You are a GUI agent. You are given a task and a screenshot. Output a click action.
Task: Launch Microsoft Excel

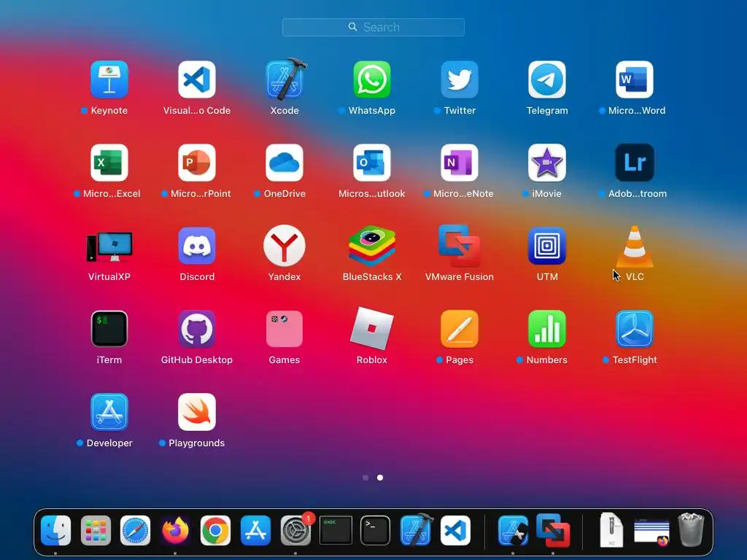pyautogui.click(x=109, y=163)
